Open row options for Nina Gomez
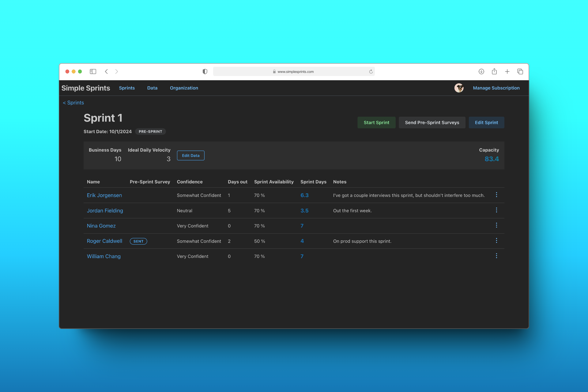This screenshot has height=392, width=588. [x=496, y=225]
